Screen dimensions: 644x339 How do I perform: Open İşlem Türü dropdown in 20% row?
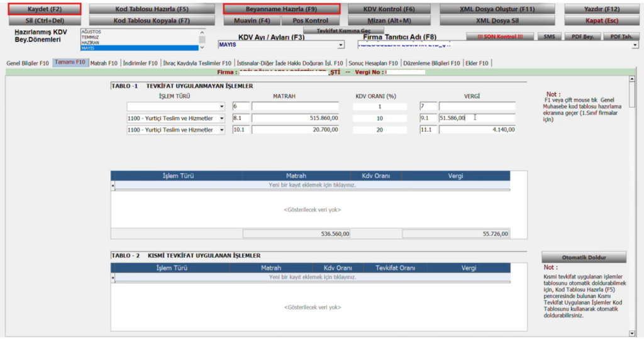222,130
